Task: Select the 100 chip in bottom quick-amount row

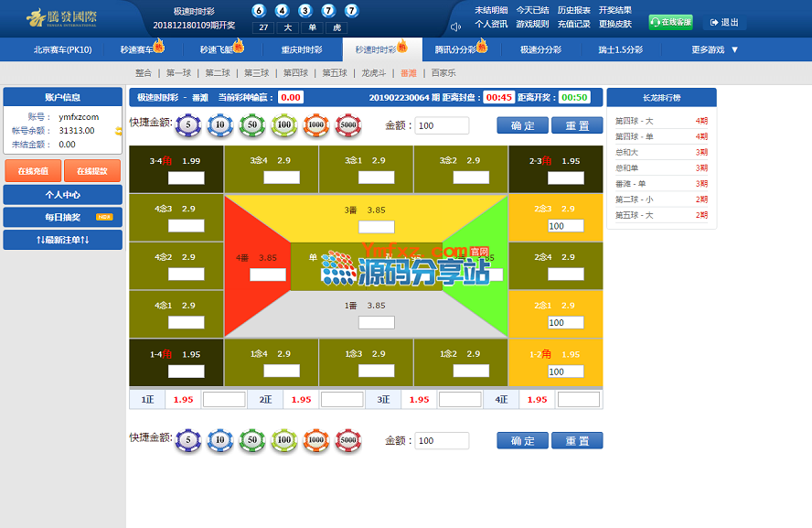Action: (284, 440)
